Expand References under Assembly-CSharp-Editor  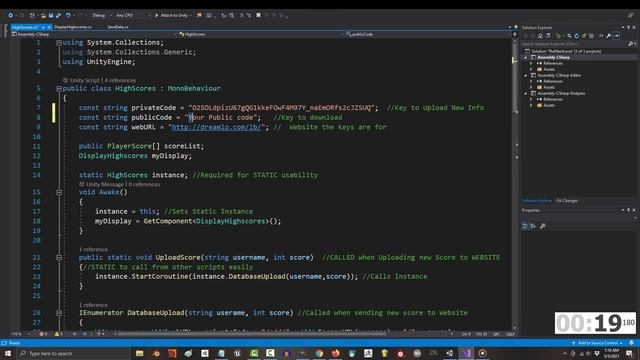pos(531,81)
